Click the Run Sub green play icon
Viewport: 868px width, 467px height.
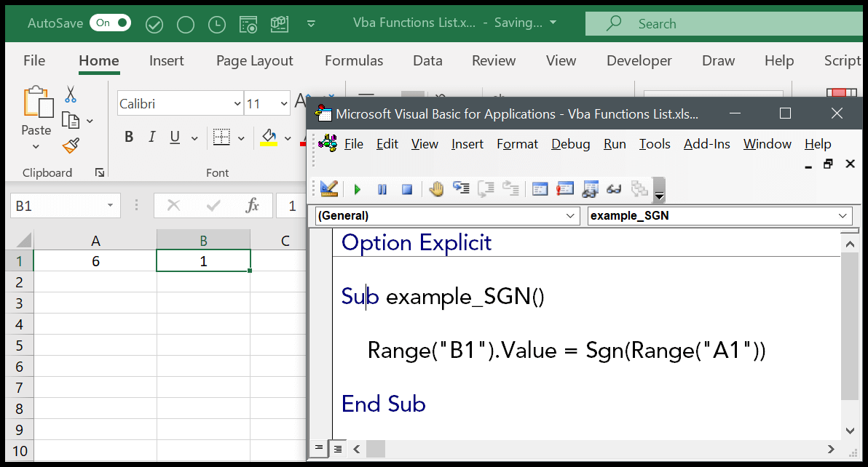pyautogui.click(x=357, y=189)
